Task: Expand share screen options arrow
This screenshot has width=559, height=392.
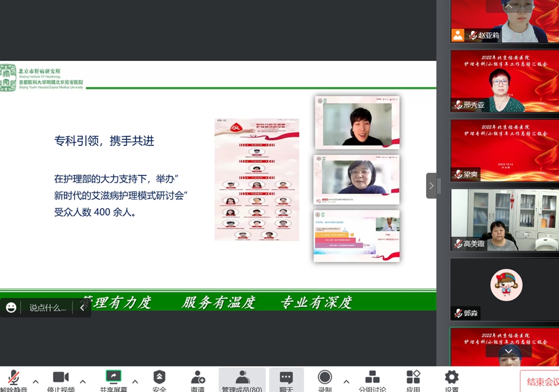Action: (135, 381)
